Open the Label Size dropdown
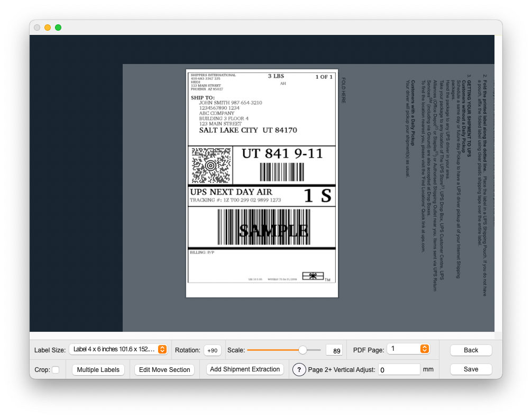This screenshot has height=418, width=532. coord(118,349)
